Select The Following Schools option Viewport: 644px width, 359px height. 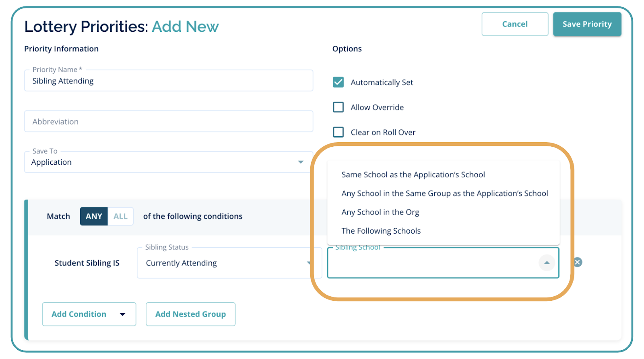click(381, 231)
